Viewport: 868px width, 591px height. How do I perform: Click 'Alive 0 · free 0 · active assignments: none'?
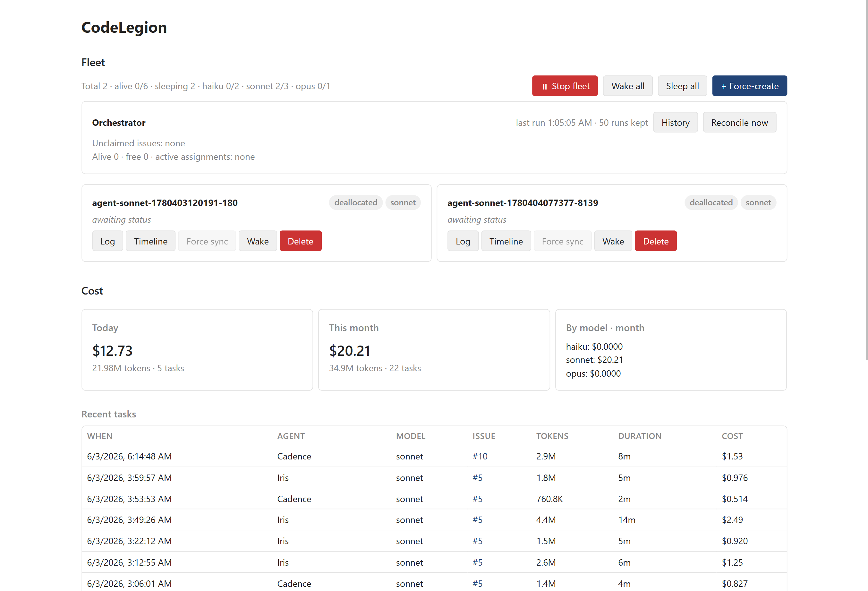[x=173, y=157]
